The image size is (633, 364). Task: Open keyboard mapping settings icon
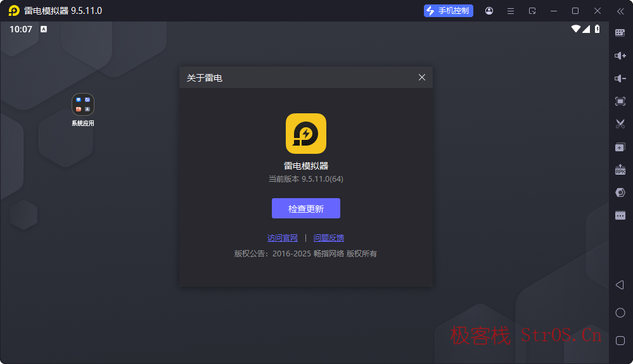[620, 33]
